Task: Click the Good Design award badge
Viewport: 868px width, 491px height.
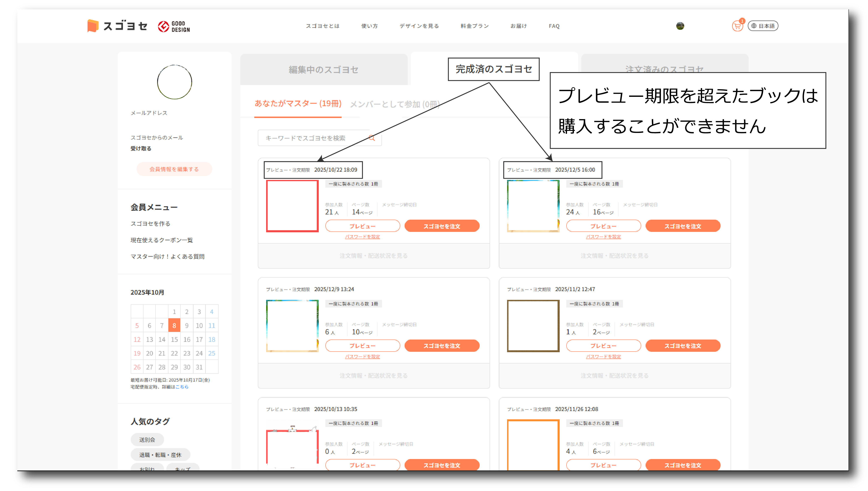Action: (x=174, y=26)
